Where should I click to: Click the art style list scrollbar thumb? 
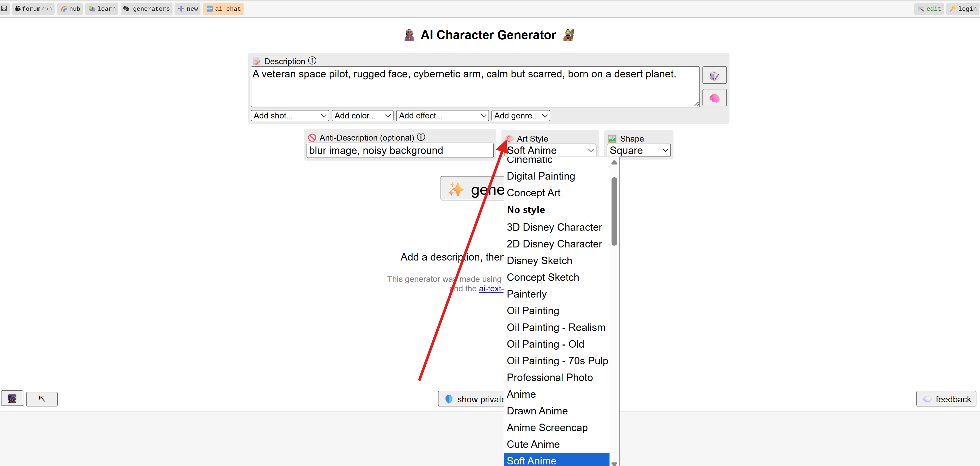(x=614, y=211)
